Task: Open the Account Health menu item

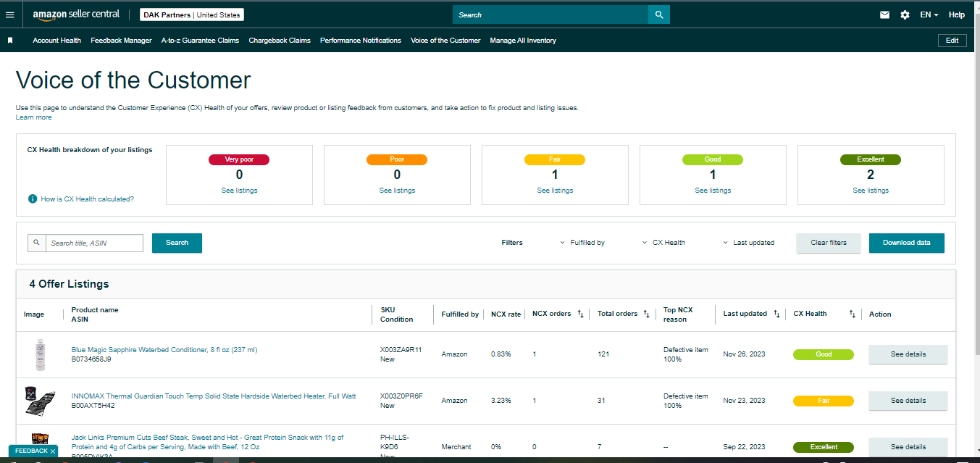Action: point(56,41)
